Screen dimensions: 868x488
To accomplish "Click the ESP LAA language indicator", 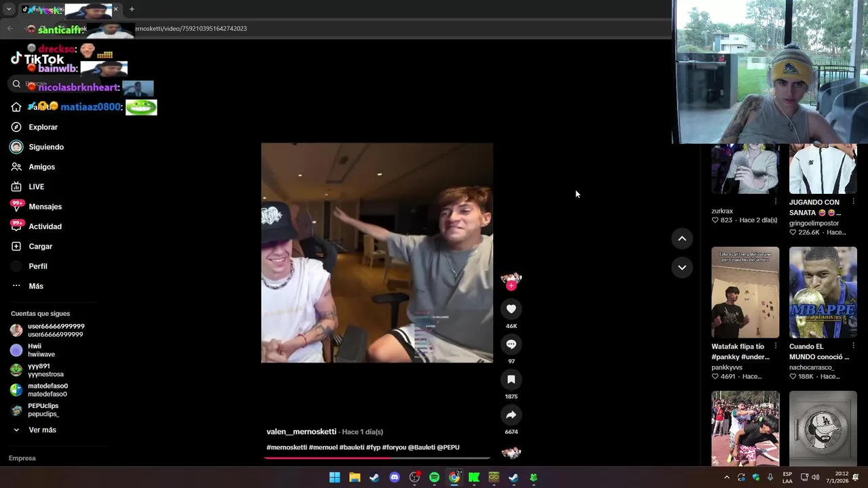I will (787, 478).
